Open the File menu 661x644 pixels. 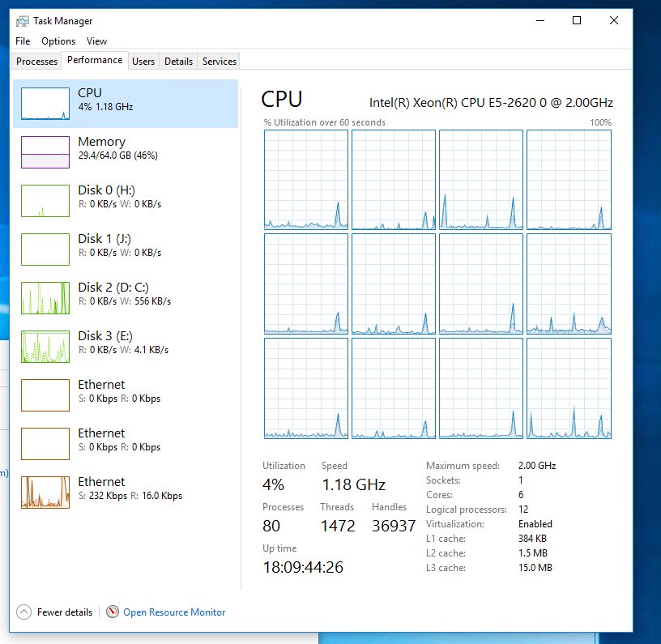23,41
